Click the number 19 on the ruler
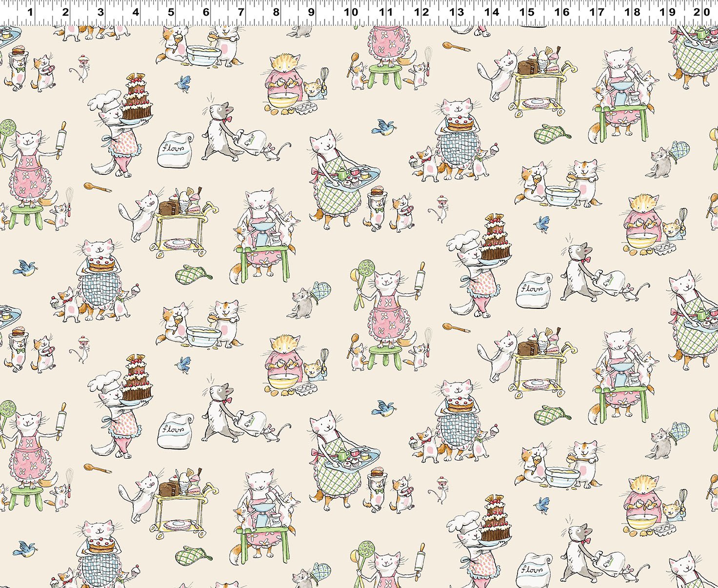The width and height of the screenshot is (718, 588). click(668, 12)
